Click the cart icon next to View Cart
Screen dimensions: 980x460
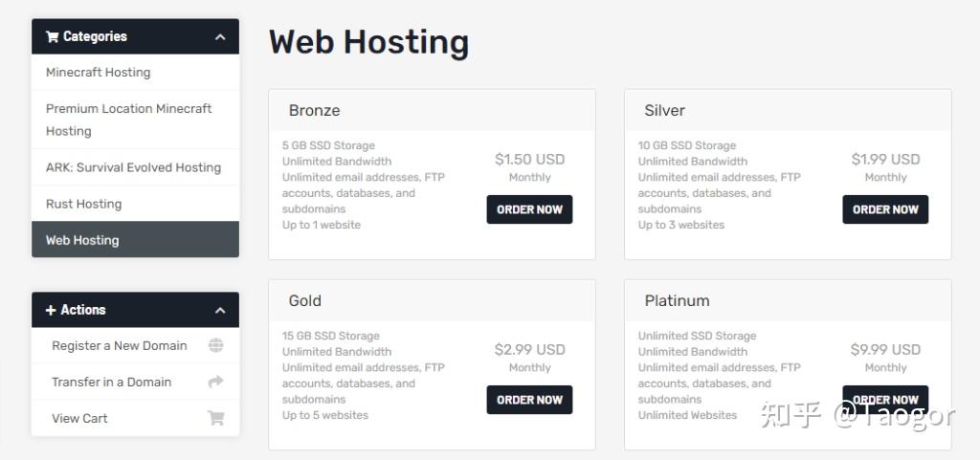tap(216, 418)
